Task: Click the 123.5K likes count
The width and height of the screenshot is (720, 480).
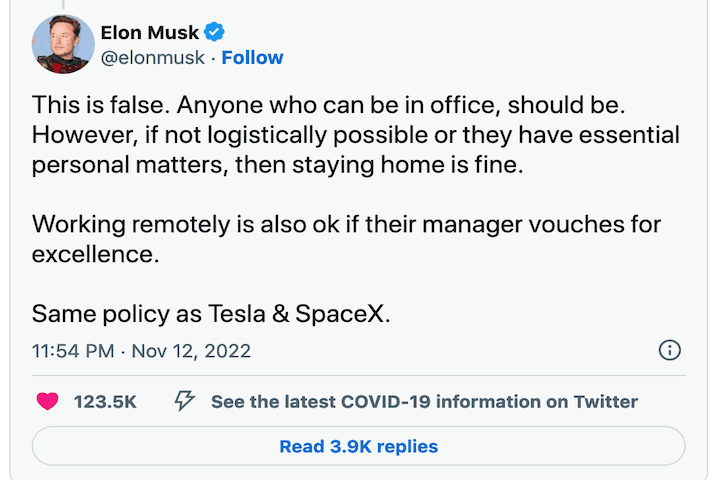Action: 105,402
